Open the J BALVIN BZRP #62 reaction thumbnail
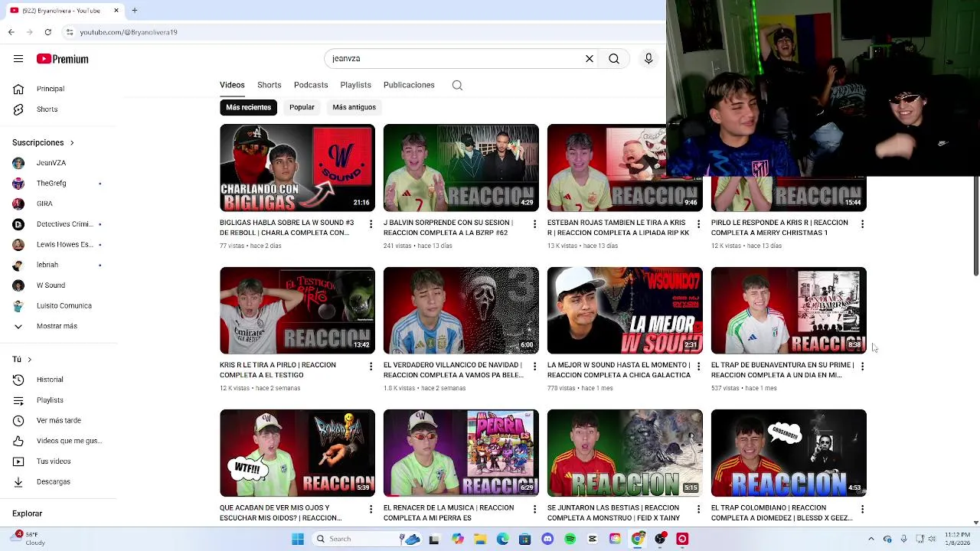Viewport: 980px width, 551px height. point(461,168)
